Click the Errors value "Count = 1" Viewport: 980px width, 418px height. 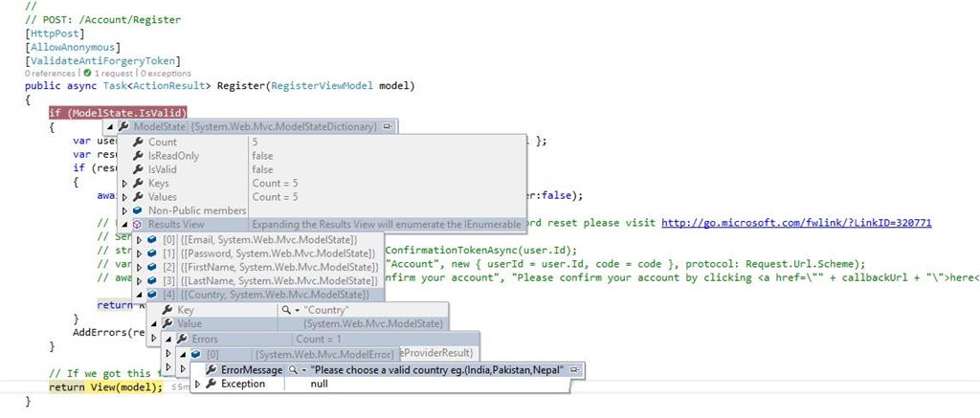point(319,340)
